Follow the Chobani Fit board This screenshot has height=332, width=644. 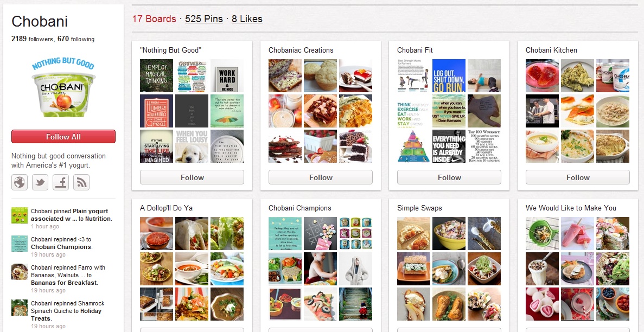point(449,177)
